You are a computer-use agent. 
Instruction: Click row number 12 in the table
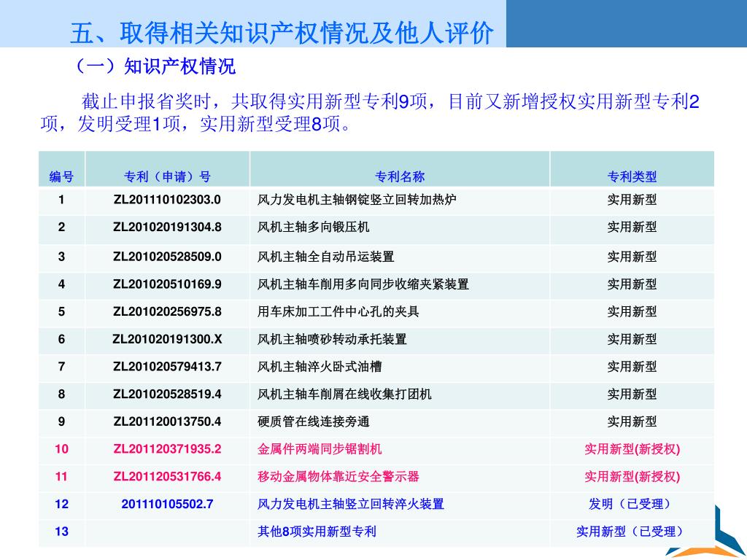[x=61, y=505]
